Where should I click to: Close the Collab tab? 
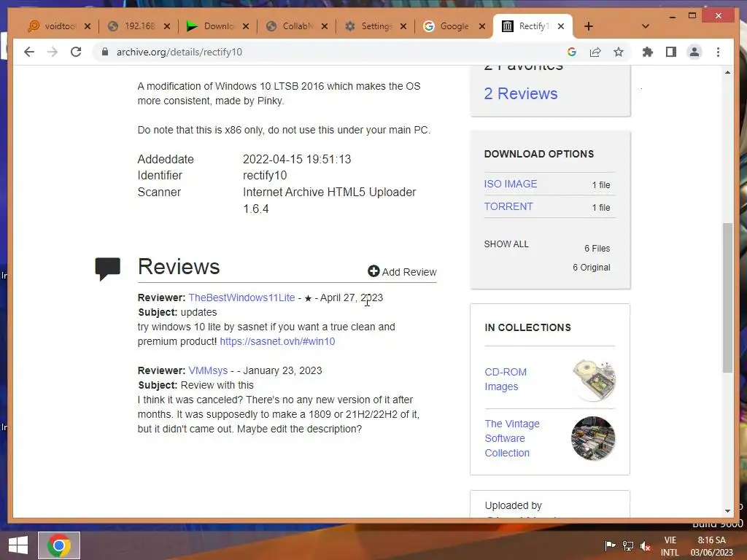(324, 26)
